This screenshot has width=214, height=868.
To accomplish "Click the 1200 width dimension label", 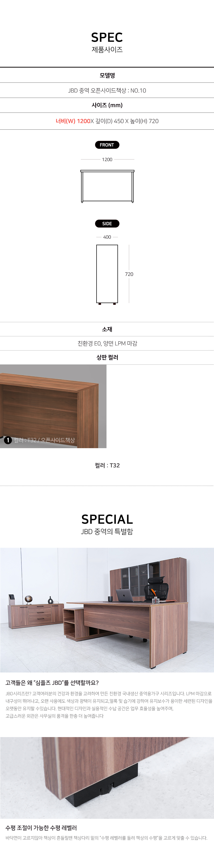I will coord(107,159).
